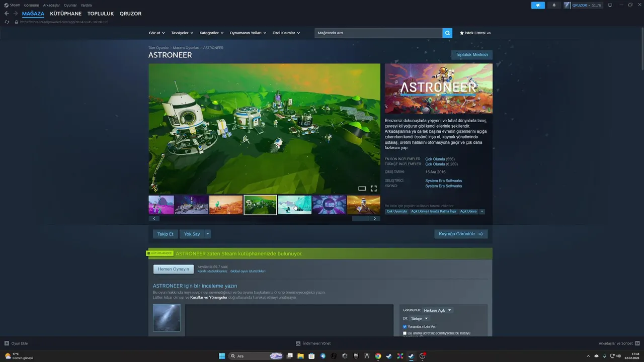Click the user review avatar image
This screenshot has height=362, width=644.
pos(167,318)
